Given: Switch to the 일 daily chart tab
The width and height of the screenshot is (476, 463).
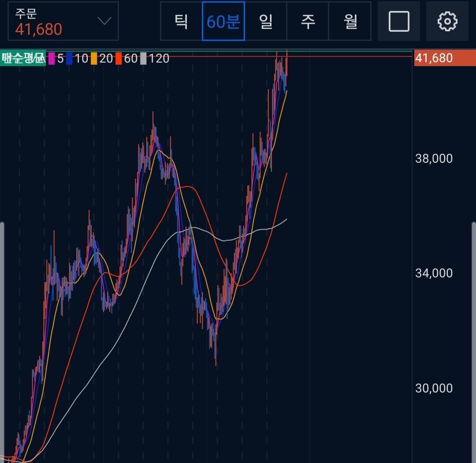Looking at the screenshot, I should pyautogui.click(x=266, y=21).
